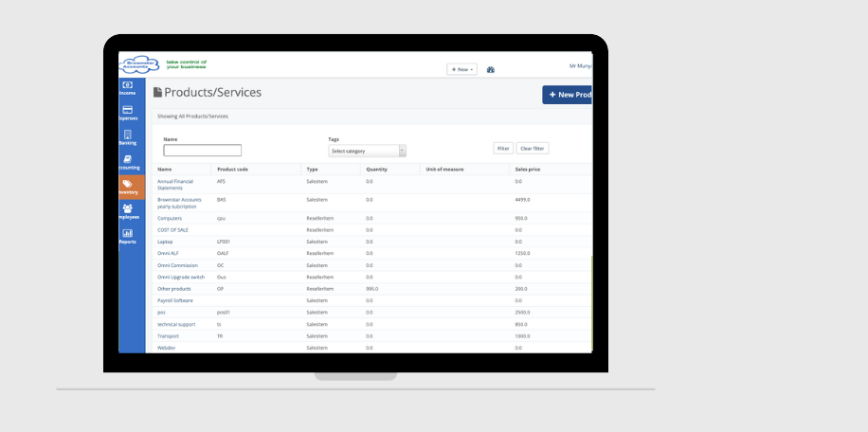Click the Inventory tag icon
This screenshot has height=432, width=868.
(x=127, y=186)
